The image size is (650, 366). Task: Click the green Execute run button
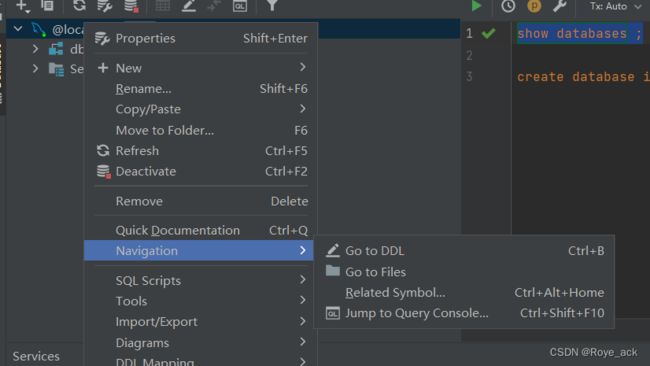(x=476, y=6)
